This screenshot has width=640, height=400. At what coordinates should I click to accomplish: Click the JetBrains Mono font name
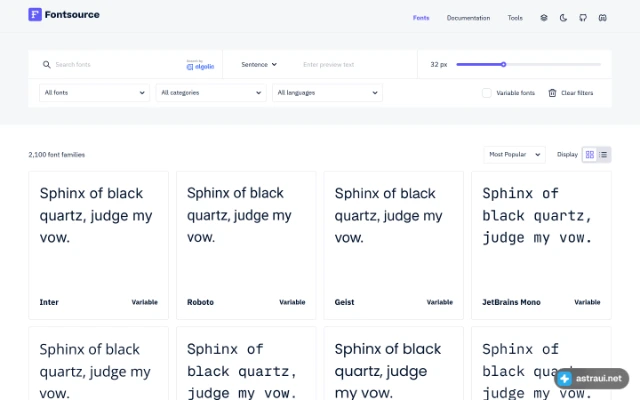pos(511,302)
